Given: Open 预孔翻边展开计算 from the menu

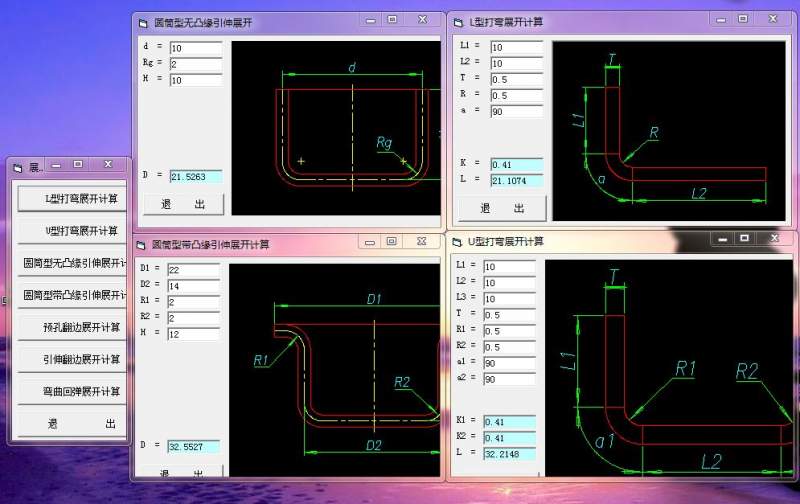Looking at the screenshot, I should click(x=72, y=327).
